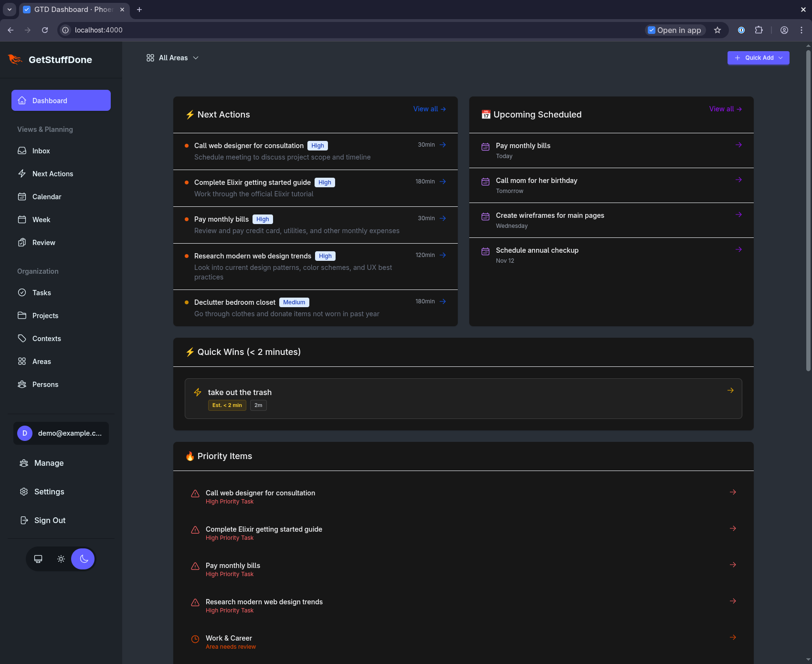Open Chrome tab search dropdown arrow
812x664 pixels.
10,10
